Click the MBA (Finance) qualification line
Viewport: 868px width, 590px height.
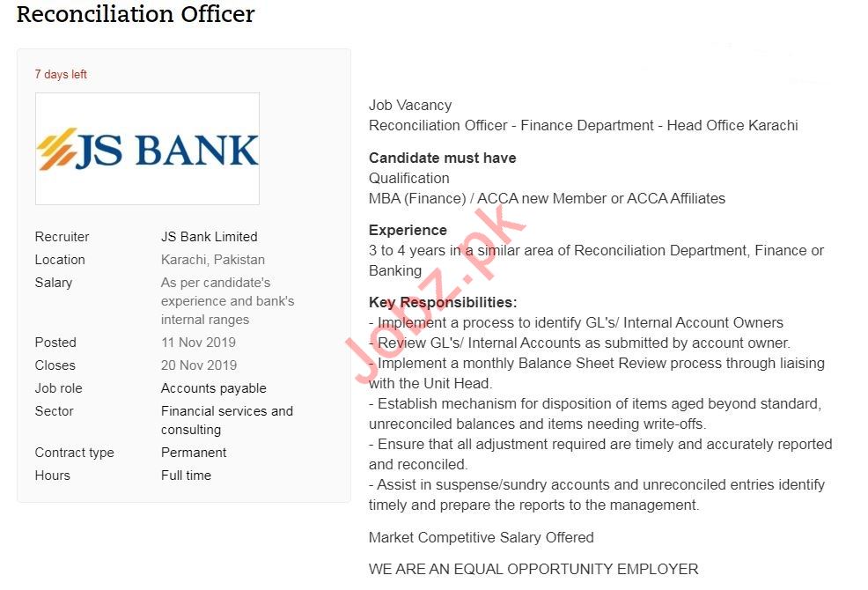547,198
